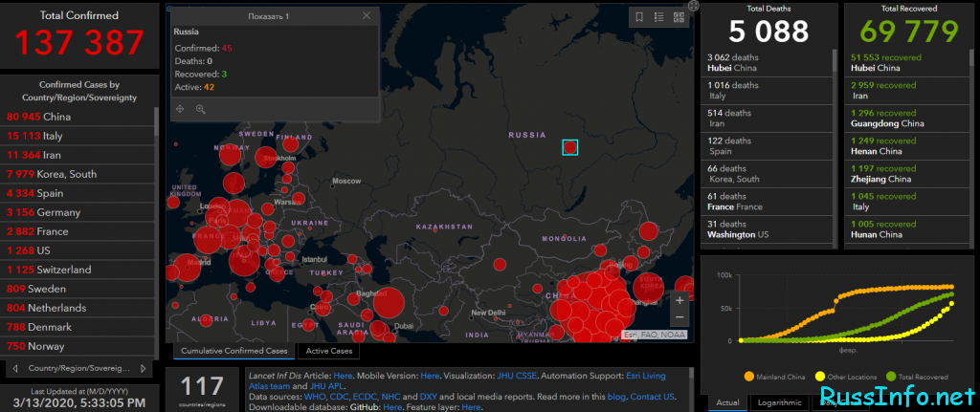Select Italy 1 045 recovered row
Image resolution: width=980 pixels, height=412 pixels.
point(909,202)
